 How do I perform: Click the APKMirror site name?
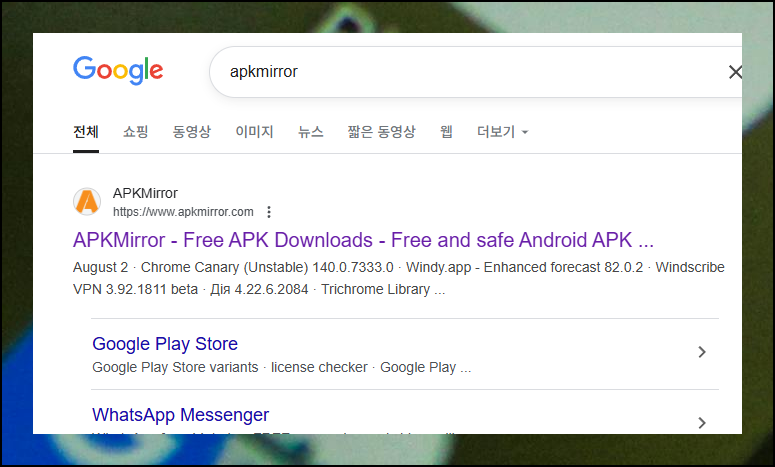[x=145, y=193]
